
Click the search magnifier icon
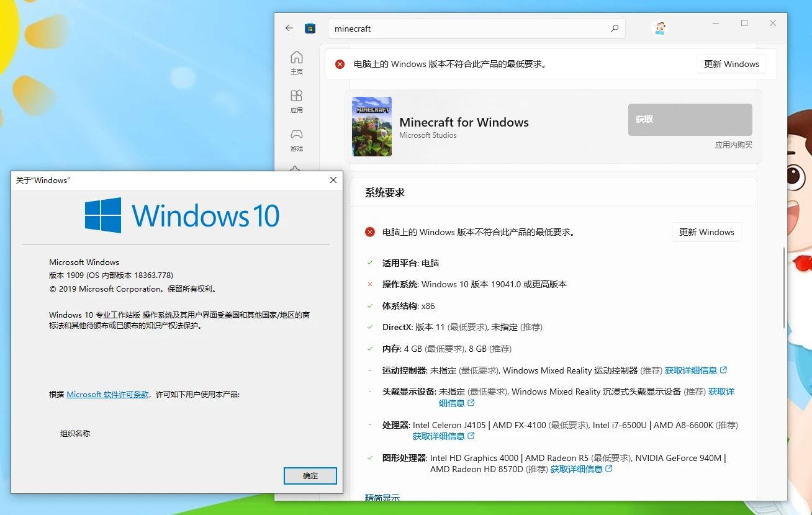click(614, 29)
